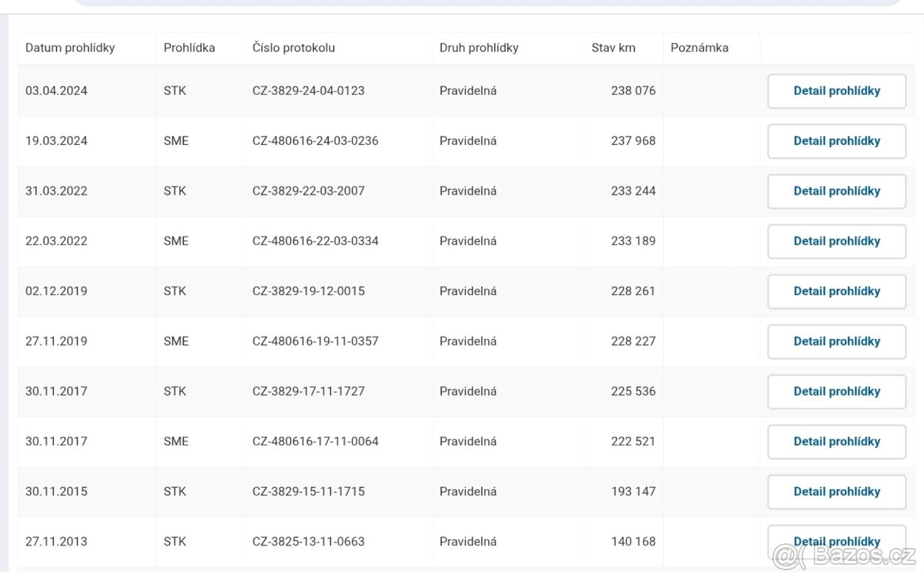View detail of the 22.03.2022 SME inspection
Screen dimensions: 924x578
pyautogui.click(x=836, y=241)
